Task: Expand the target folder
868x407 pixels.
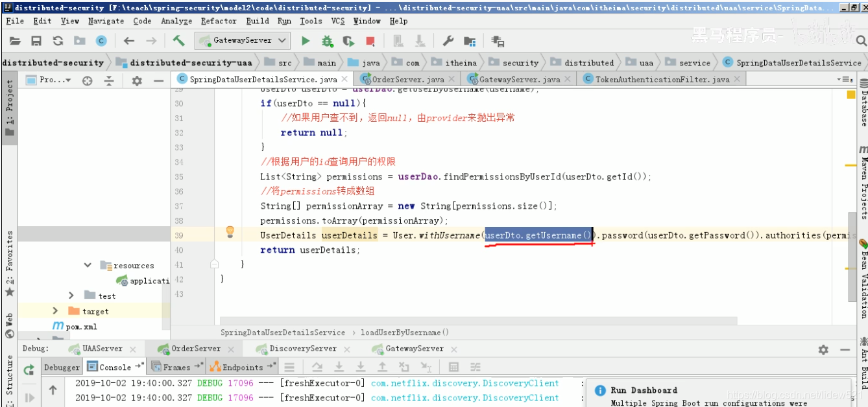Action: [55, 311]
